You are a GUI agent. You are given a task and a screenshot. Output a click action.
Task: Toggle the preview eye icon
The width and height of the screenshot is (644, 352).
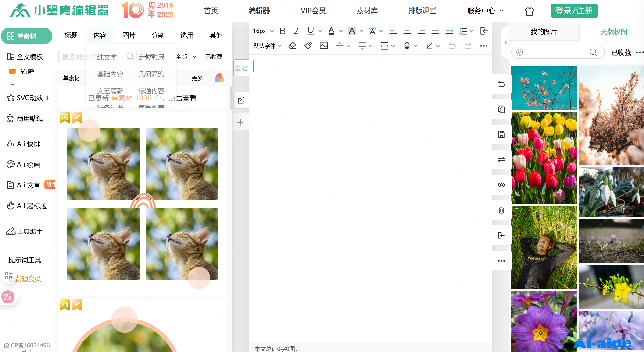[501, 185]
